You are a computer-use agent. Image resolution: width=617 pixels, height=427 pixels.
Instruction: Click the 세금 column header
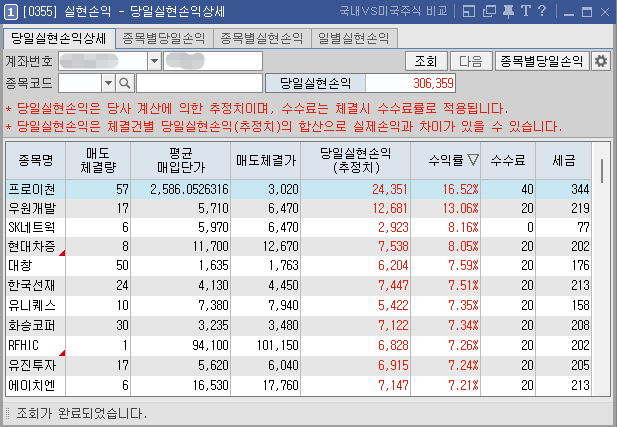pos(563,160)
